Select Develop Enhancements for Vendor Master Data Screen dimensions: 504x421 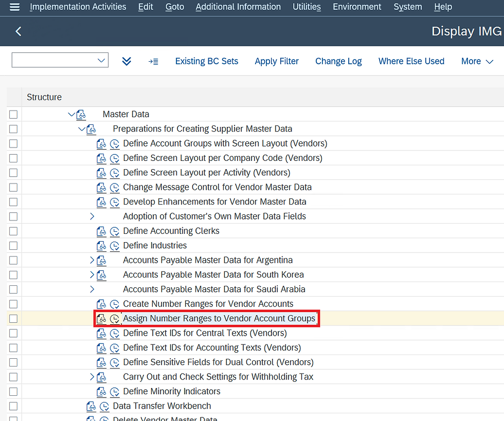click(x=214, y=202)
